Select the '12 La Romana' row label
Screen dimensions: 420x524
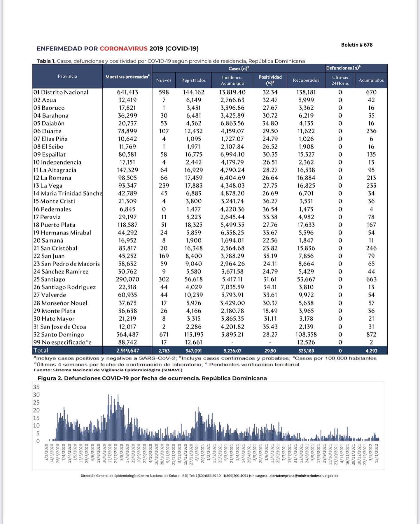coord(52,178)
